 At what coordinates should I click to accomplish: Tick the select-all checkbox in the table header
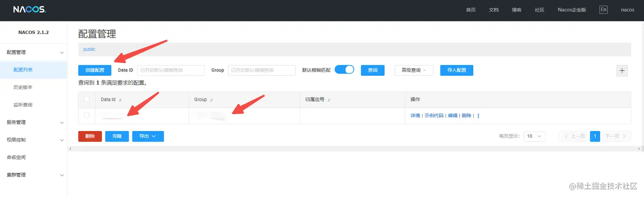[x=87, y=99]
